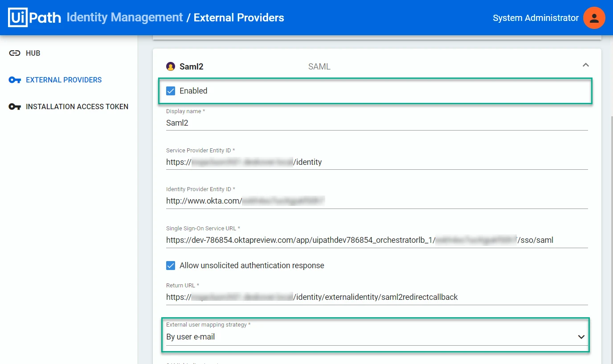Select EXTERNAL PROVIDERS in the sidebar
Screen dimensions: 613x364
[x=64, y=80]
